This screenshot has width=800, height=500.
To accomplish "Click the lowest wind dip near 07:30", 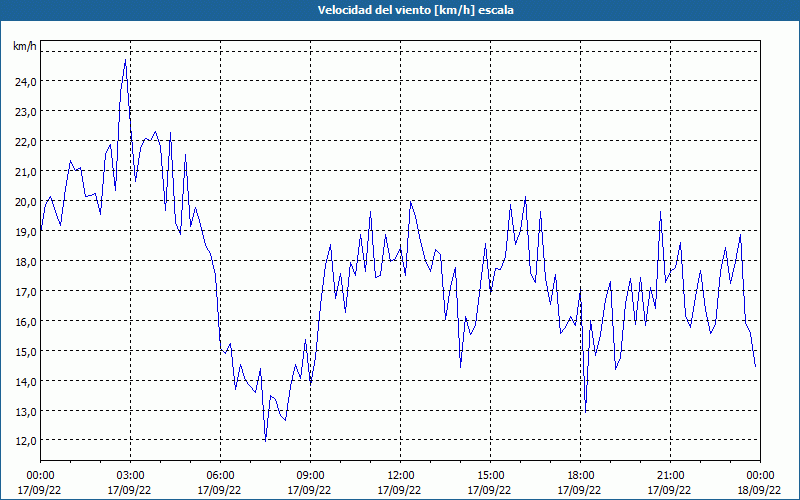I will point(265,440).
